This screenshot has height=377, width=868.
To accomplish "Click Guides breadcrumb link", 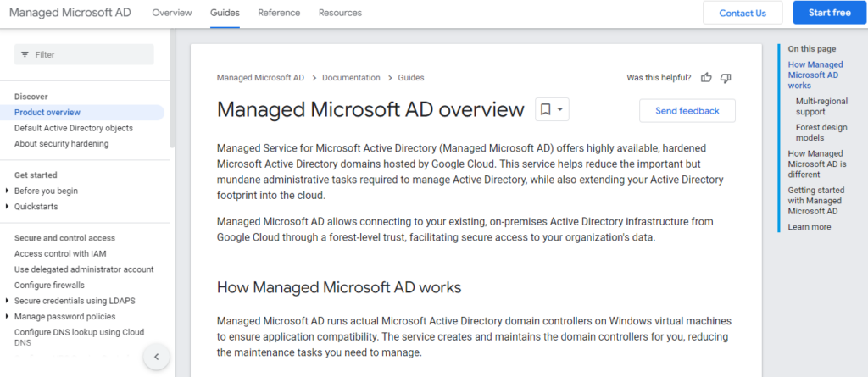I will (x=411, y=77).
